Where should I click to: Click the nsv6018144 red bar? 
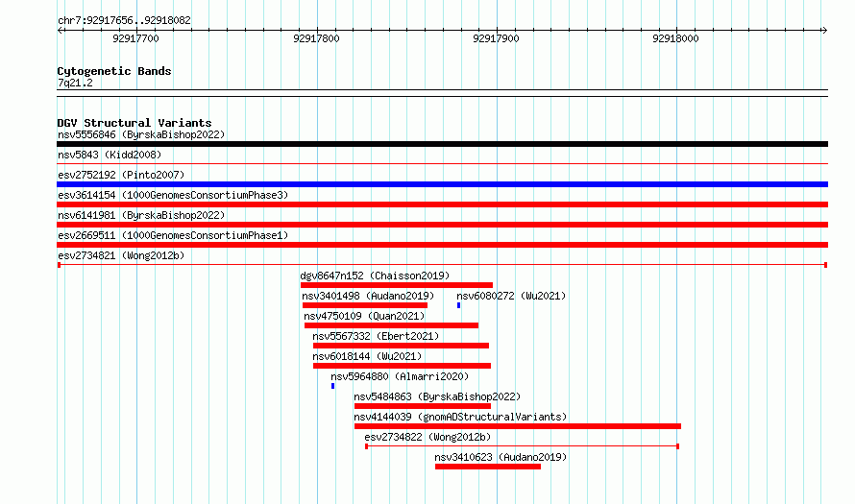tap(402, 366)
